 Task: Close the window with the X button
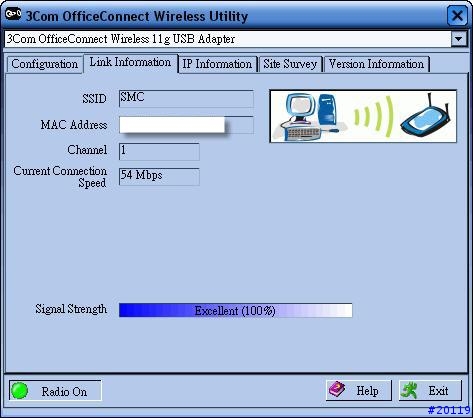click(457, 15)
